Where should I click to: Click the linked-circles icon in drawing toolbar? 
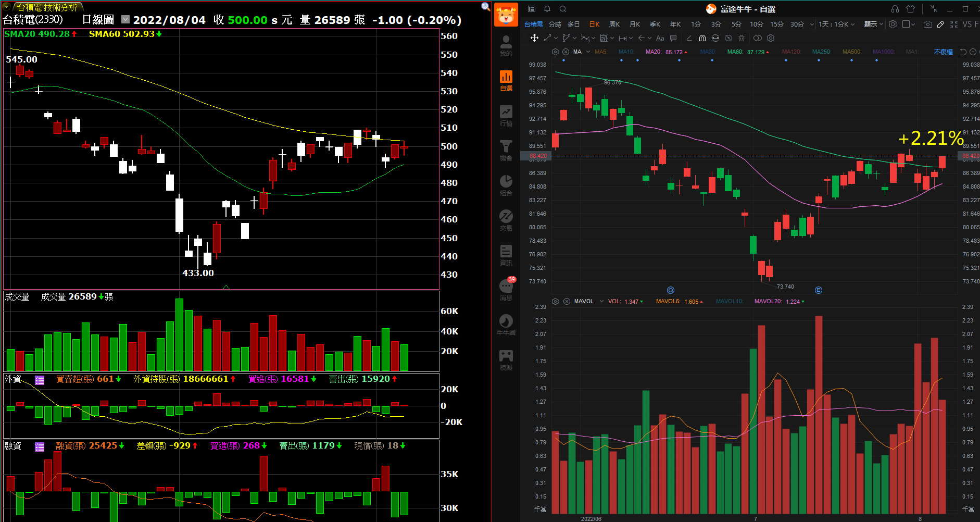click(x=758, y=38)
